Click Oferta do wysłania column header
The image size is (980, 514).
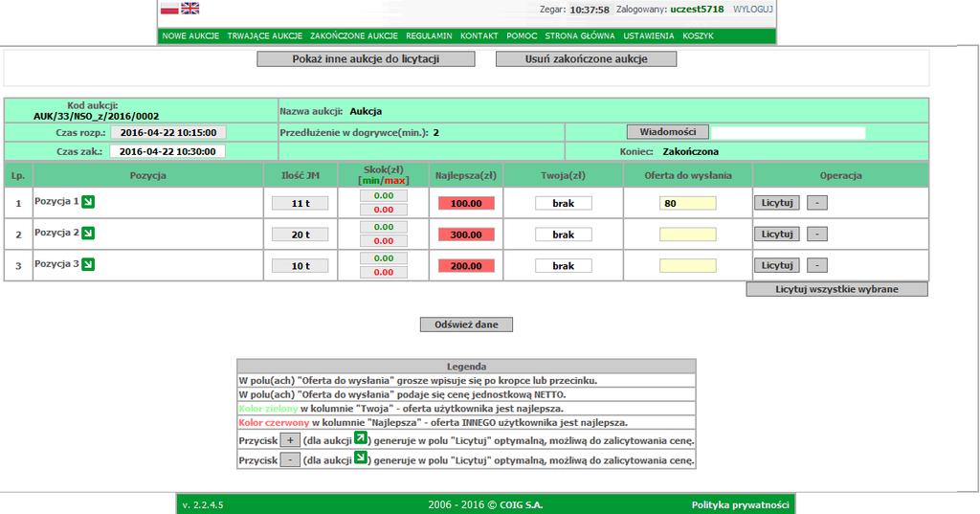[687, 176]
